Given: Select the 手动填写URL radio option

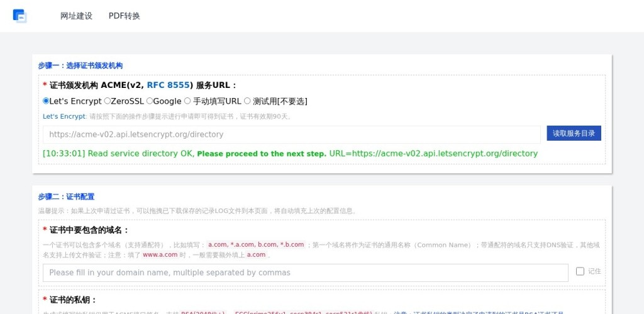Looking at the screenshot, I should (x=187, y=101).
